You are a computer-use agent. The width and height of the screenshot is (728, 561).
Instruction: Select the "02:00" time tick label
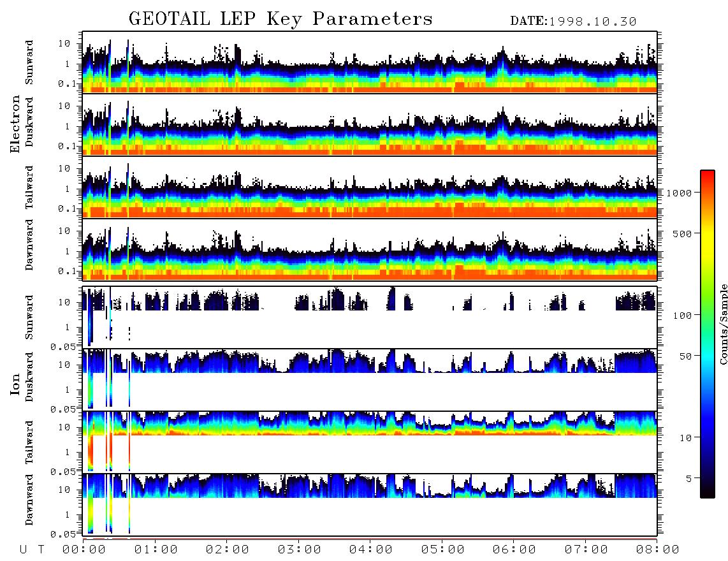click(x=228, y=550)
